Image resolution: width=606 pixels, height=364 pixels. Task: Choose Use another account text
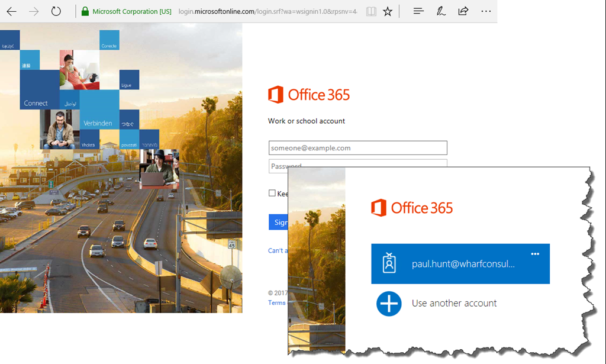(454, 303)
